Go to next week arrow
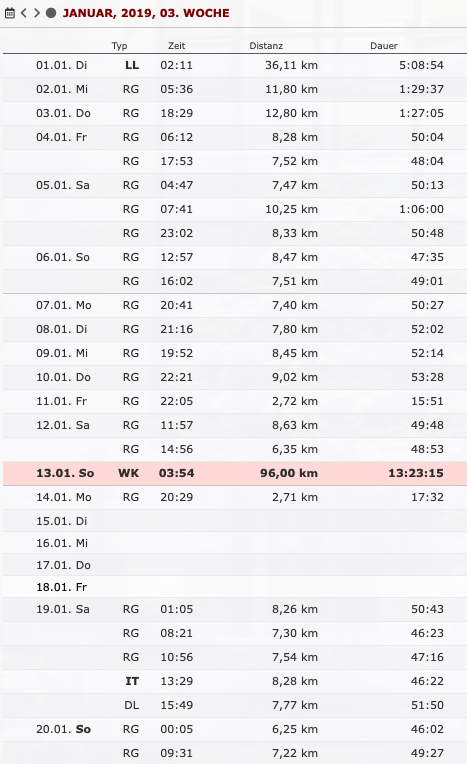The width and height of the screenshot is (467, 764). 37,13
